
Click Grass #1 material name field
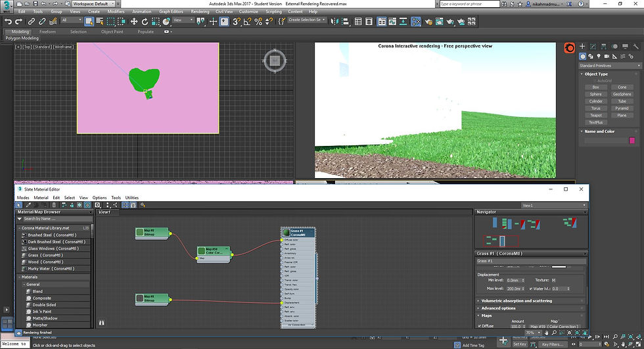point(530,261)
